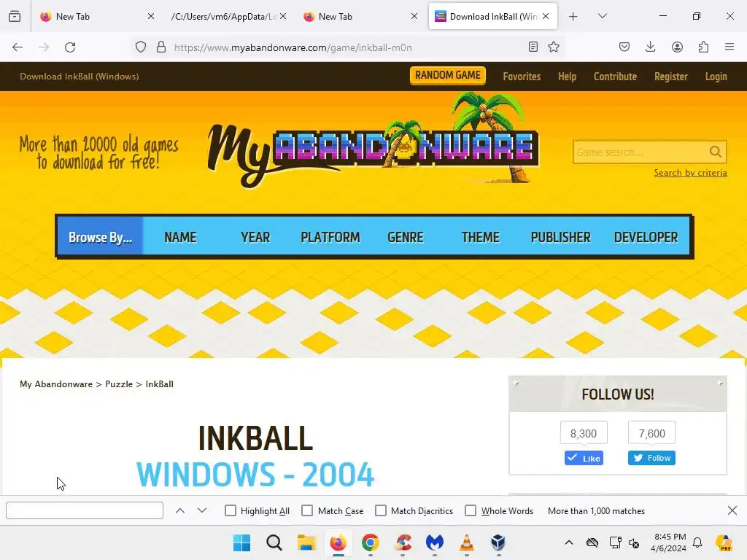Enable Highlight All checkbox
This screenshot has height=560, width=747.
[x=231, y=510]
